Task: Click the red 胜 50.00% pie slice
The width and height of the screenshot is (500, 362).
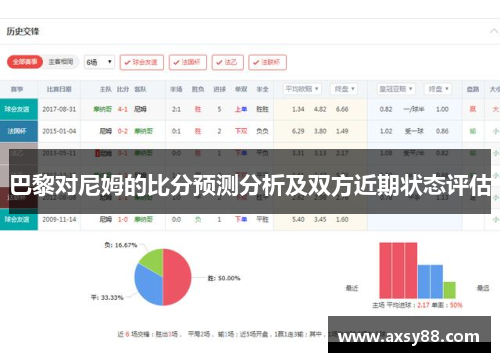Action: [x=178, y=277]
